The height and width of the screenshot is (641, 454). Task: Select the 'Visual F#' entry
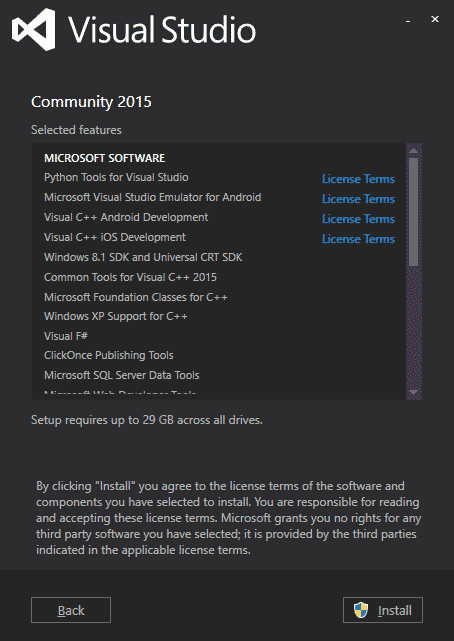click(x=66, y=336)
